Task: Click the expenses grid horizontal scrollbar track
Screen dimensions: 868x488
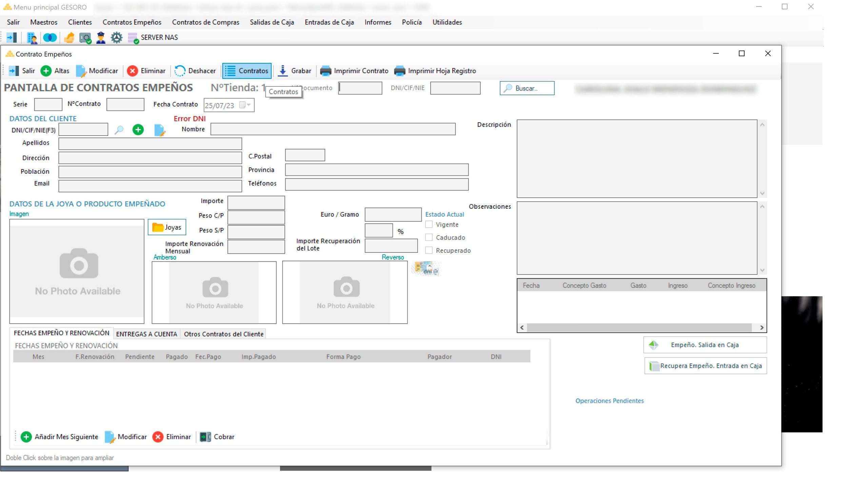Action: click(639, 327)
